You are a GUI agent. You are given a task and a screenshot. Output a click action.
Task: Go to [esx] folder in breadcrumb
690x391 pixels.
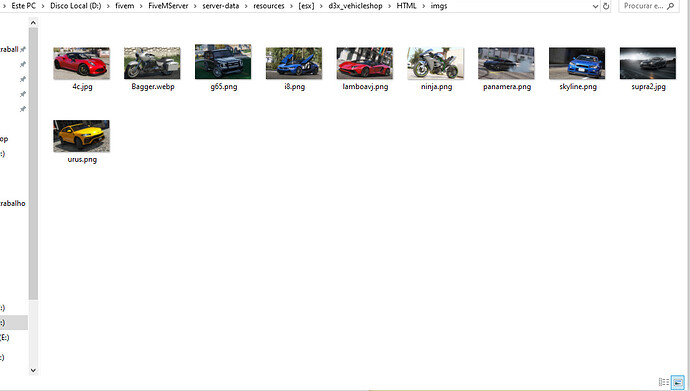click(x=306, y=6)
